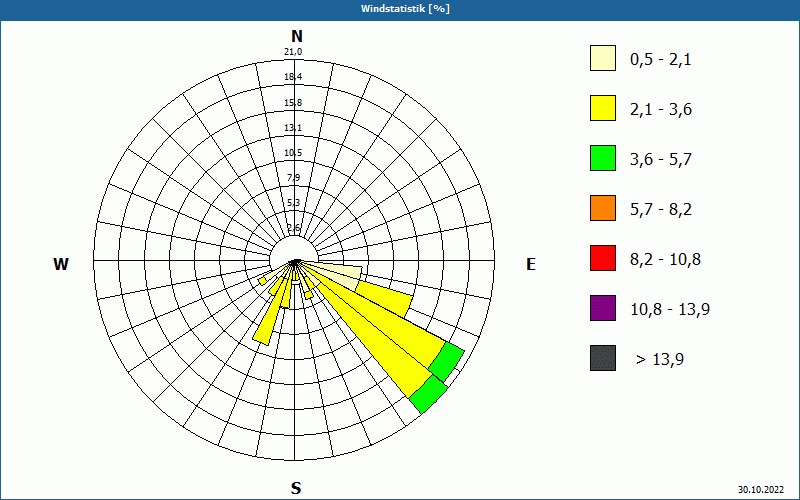Click the red 8,2 - 10,8 legend swatch
Image resolution: width=800 pixels, height=500 pixels.
pos(603,258)
